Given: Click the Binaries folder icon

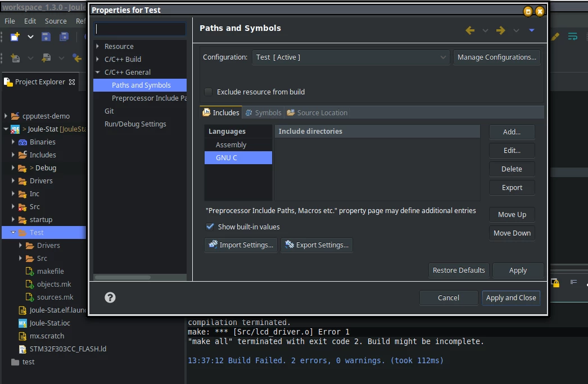Looking at the screenshot, I should coord(22,142).
